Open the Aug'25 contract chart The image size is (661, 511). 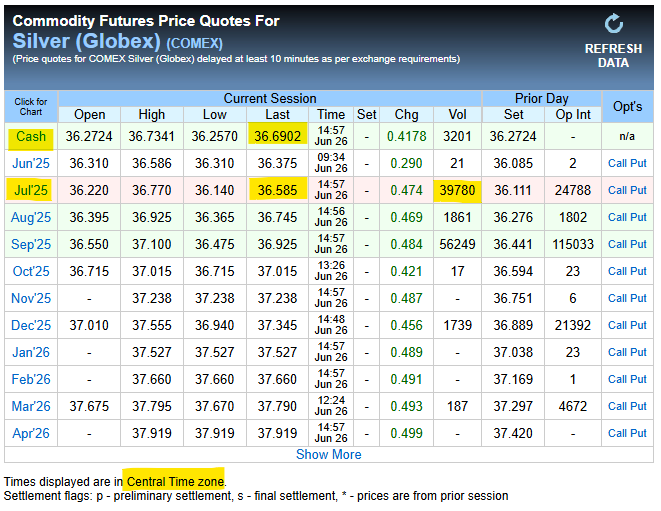coord(31,217)
